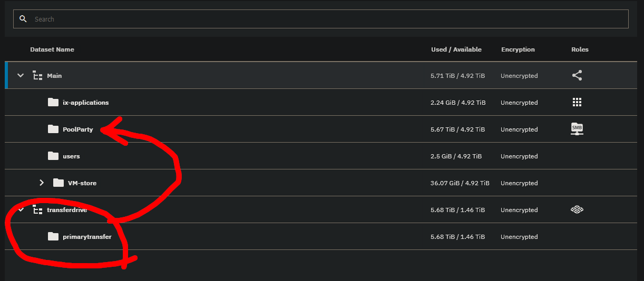Click the primarytransfer folder icon

tap(53, 237)
